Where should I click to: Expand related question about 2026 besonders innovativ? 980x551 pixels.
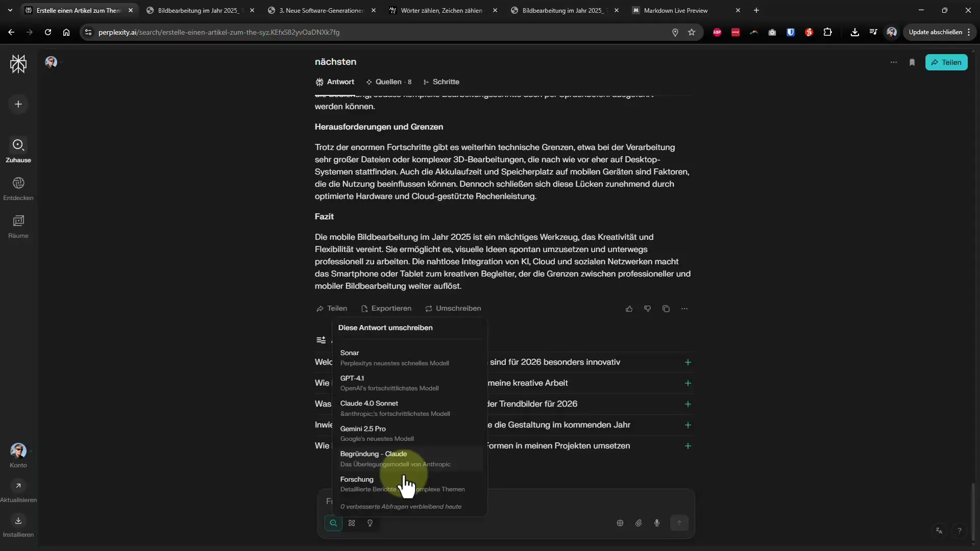click(688, 362)
